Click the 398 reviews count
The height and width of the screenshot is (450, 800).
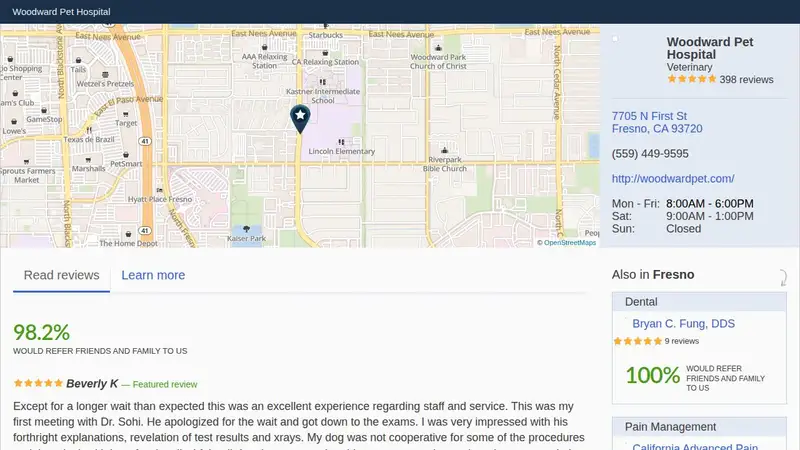click(x=746, y=80)
